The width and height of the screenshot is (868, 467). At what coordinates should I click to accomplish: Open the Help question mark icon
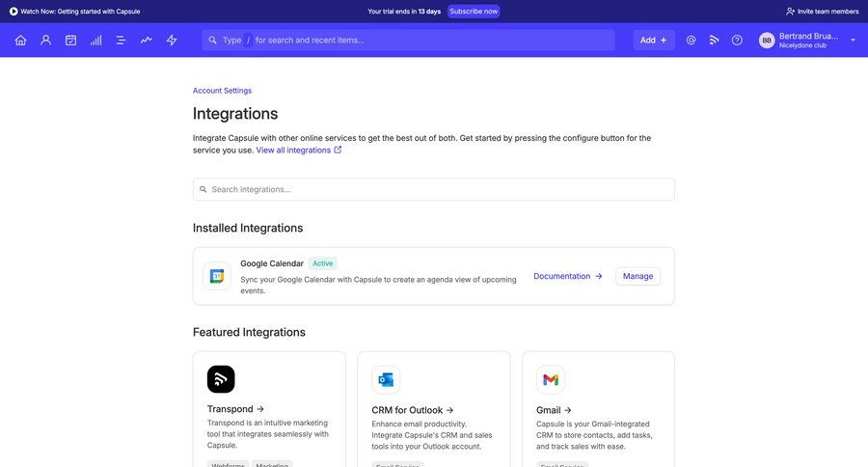click(x=737, y=41)
